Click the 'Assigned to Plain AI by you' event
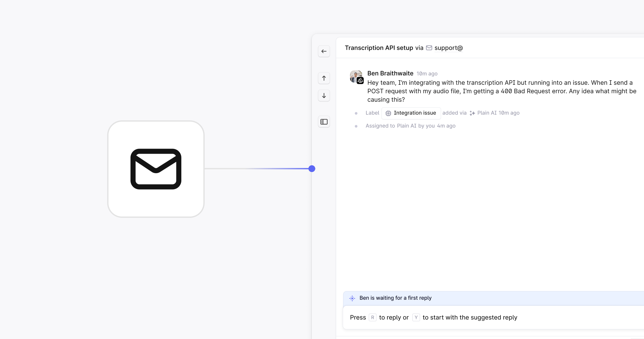 [x=400, y=126]
